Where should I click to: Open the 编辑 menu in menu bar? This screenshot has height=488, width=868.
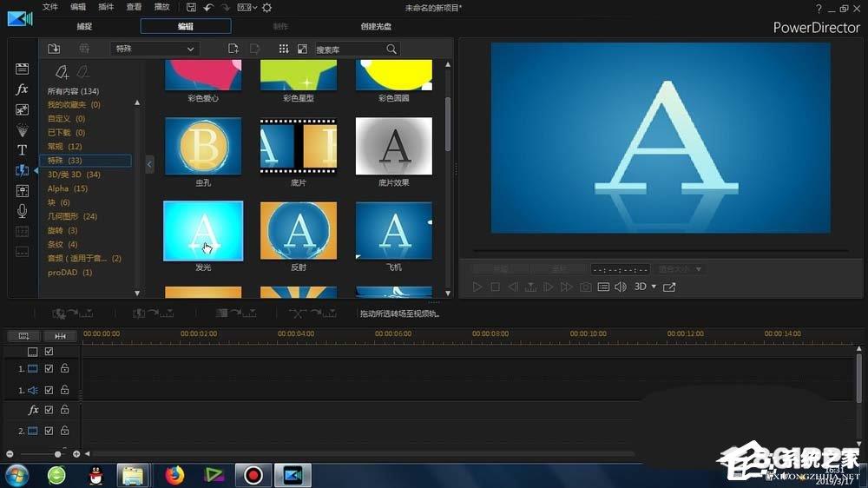pos(78,7)
